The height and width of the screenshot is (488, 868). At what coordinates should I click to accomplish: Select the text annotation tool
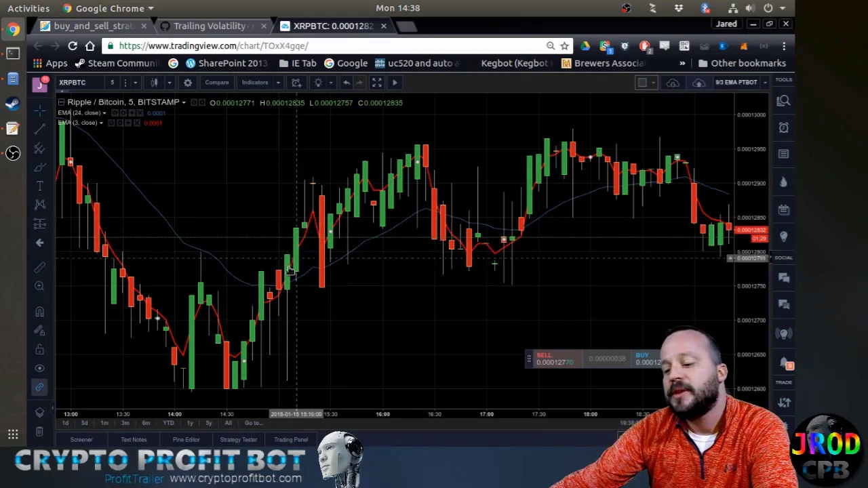[x=39, y=186]
